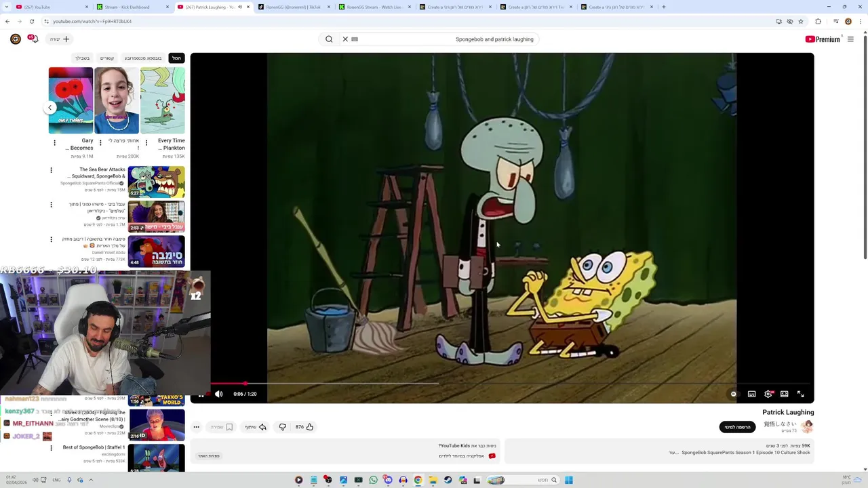Toggle the microphone icon in the system tray
The height and width of the screenshot is (488, 868).
tap(69, 480)
